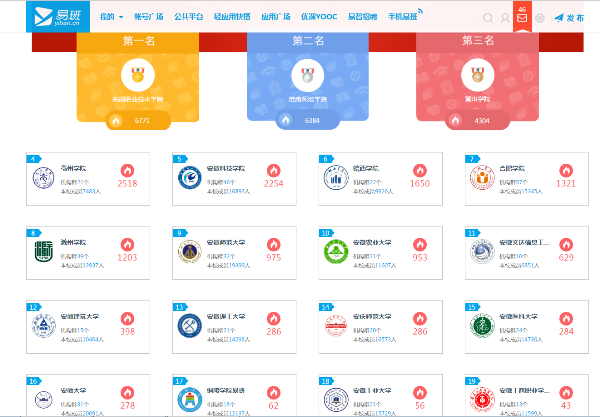Screen dimensions: 600x417
Task: Click the rank badge number 13
Action: click(x=179, y=307)
